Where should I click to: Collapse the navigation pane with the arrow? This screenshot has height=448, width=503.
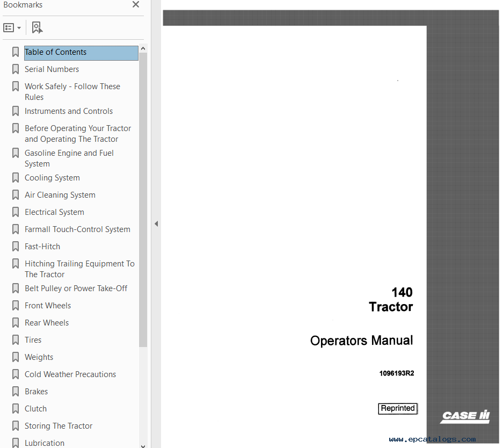click(156, 223)
